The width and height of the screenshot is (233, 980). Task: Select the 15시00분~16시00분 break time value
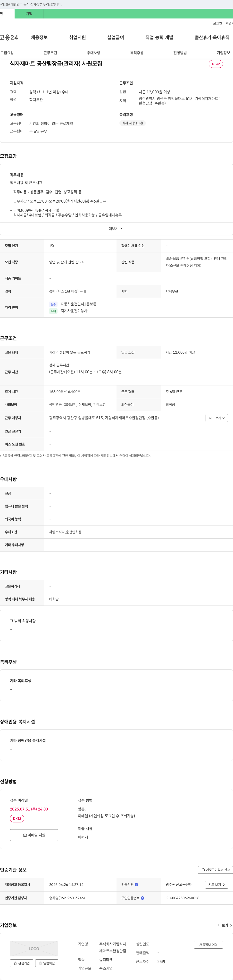click(65, 392)
